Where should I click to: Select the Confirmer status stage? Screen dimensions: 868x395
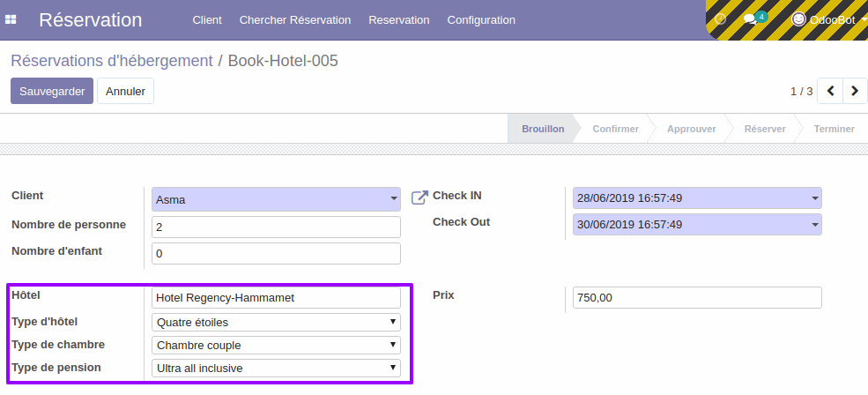coord(616,129)
